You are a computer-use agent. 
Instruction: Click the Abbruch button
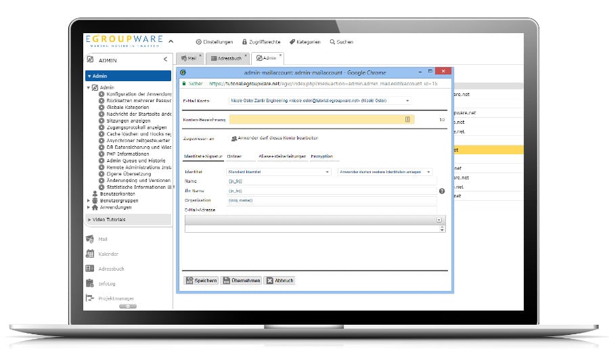coord(279,281)
